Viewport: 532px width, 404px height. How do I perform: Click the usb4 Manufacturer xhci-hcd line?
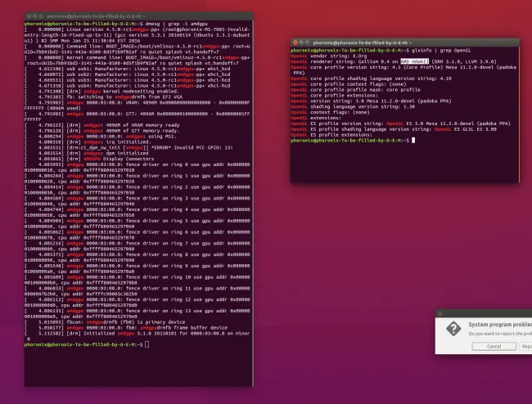[127, 86]
